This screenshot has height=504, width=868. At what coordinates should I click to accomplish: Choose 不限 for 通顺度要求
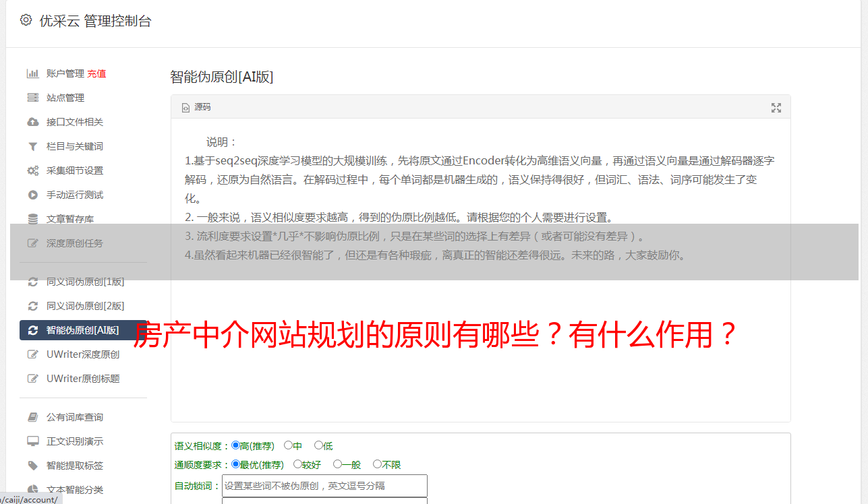[377, 464]
